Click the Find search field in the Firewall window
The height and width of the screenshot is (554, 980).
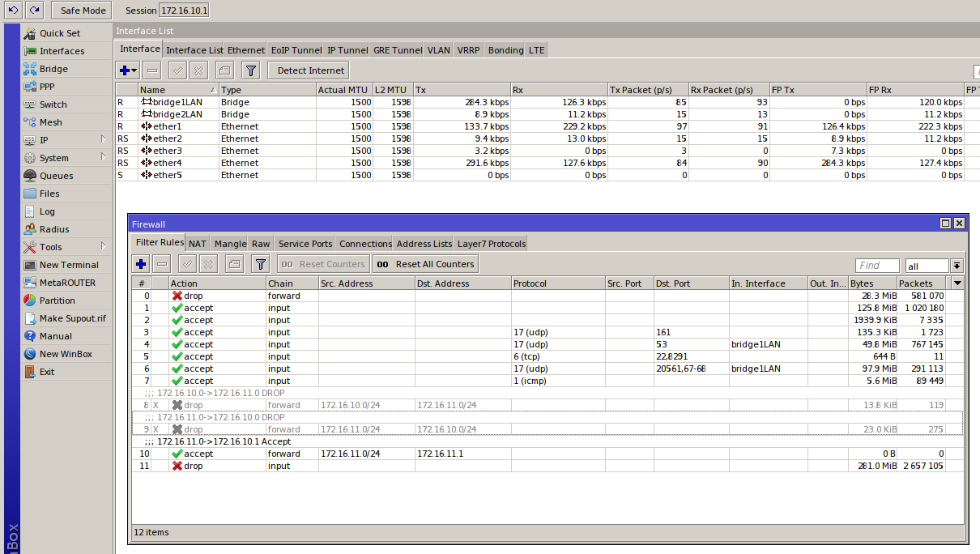coord(877,266)
